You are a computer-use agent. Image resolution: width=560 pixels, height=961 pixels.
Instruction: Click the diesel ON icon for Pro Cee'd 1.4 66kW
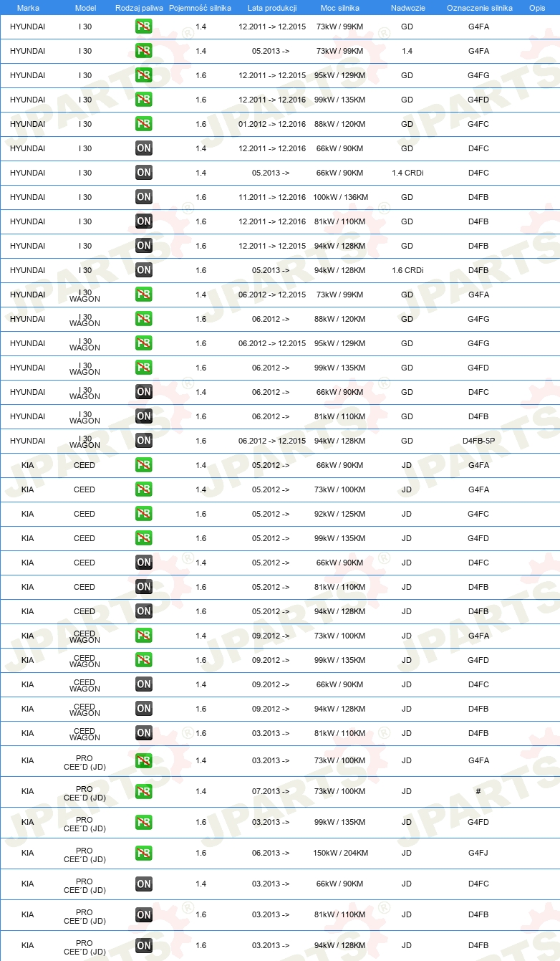coord(144,884)
